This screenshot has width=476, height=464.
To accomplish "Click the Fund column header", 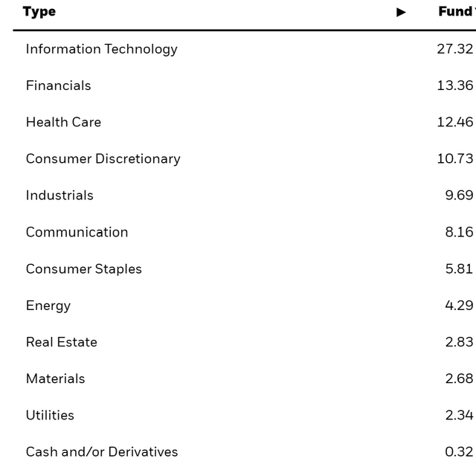I will pos(456,12).
